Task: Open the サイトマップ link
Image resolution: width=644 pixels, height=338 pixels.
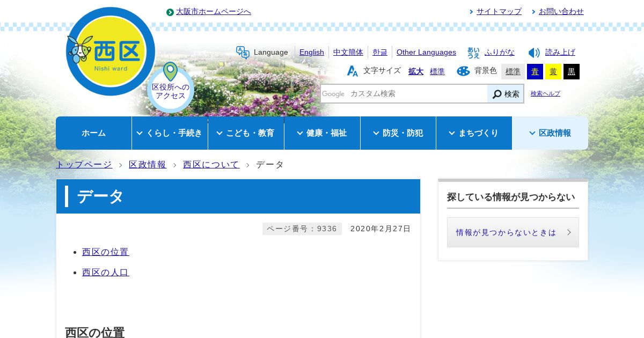Action: (x=499, y=12)
